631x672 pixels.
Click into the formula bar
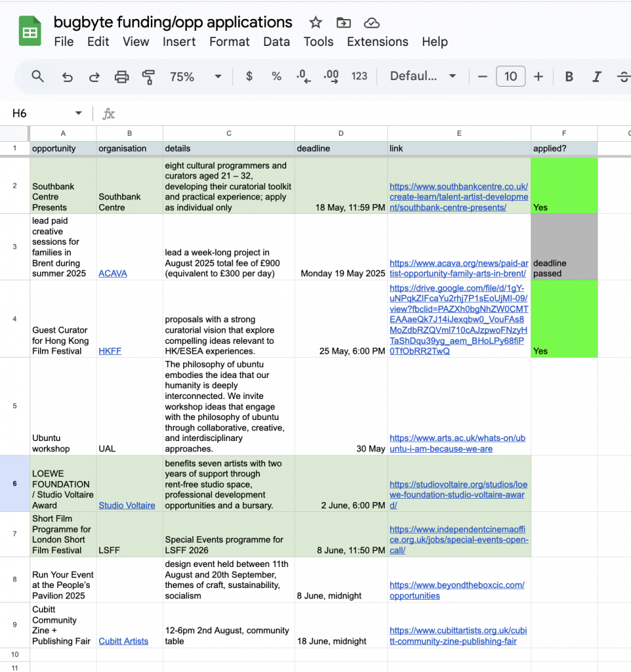(x=373, y=114)
